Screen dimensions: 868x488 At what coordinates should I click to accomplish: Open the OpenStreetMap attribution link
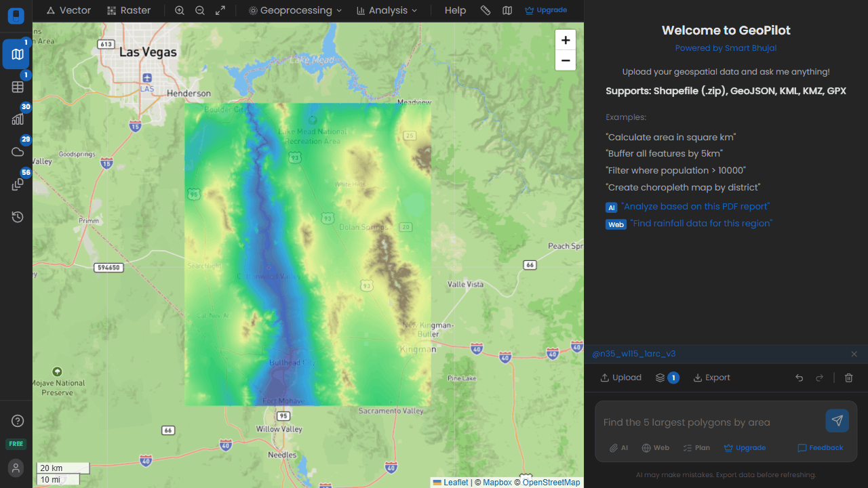[x=551, y=482]
